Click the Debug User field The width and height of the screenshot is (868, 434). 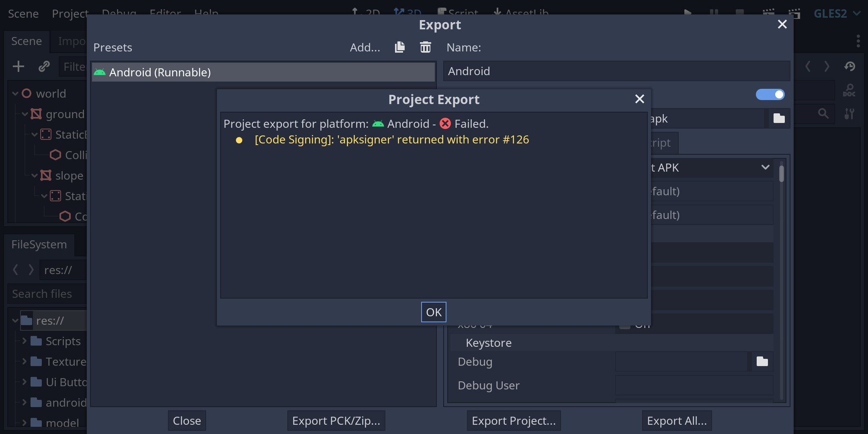coord(694,385)
